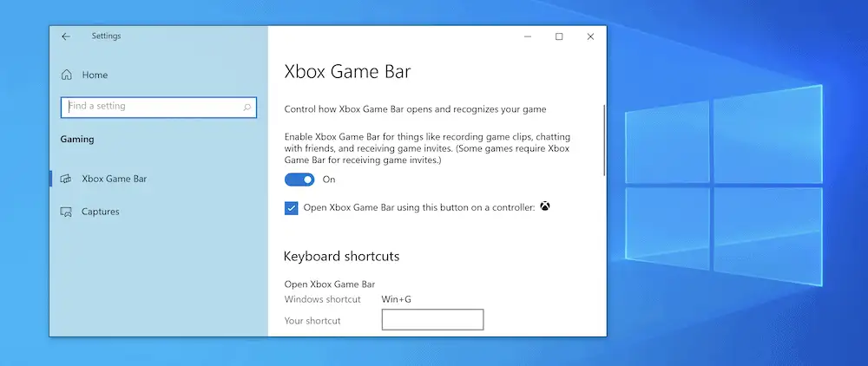Go back with the Settings back arrow
Image resolution: width=868 pixels, height=366 pixels.
[x=66, y=36]
